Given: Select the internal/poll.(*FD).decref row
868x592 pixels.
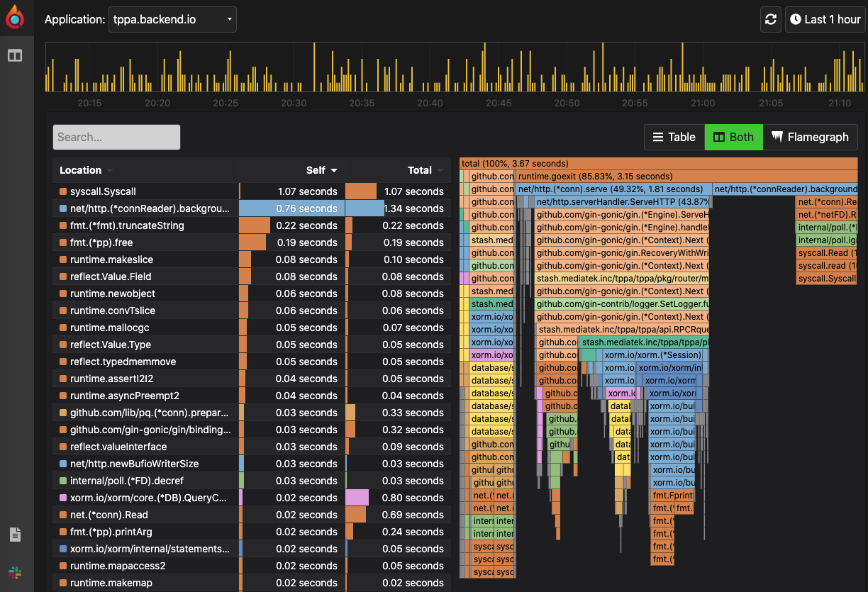Looking at the screenshot, I should [252, 481].
